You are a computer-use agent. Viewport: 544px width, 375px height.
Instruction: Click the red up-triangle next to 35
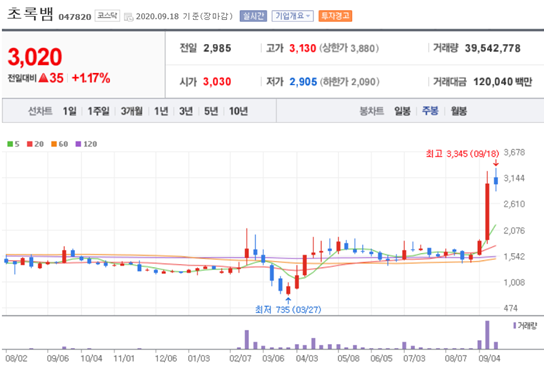(x=43, y=78)
